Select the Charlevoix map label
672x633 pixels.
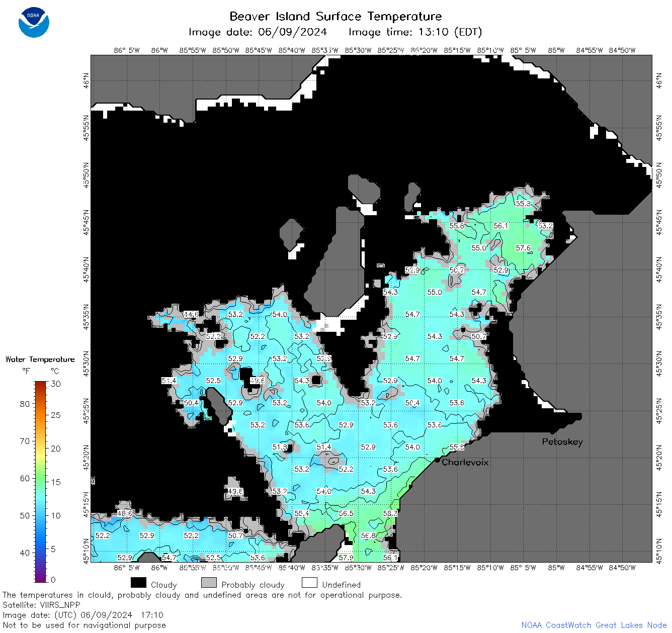(x=465, y=462)
